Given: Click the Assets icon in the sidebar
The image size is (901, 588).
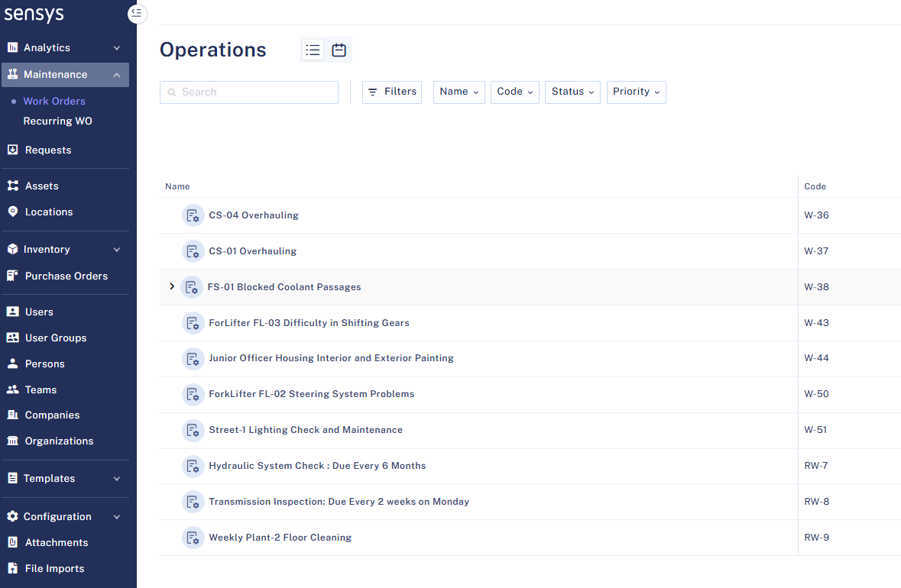Looking at the screenshot, I should [12, 186].
